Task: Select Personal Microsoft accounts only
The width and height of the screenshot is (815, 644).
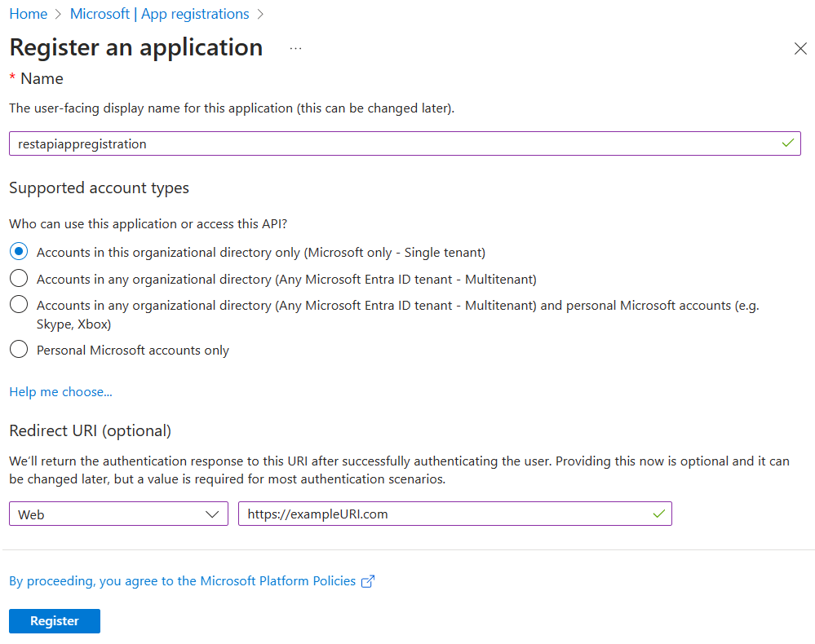Action: coord(18,349)
